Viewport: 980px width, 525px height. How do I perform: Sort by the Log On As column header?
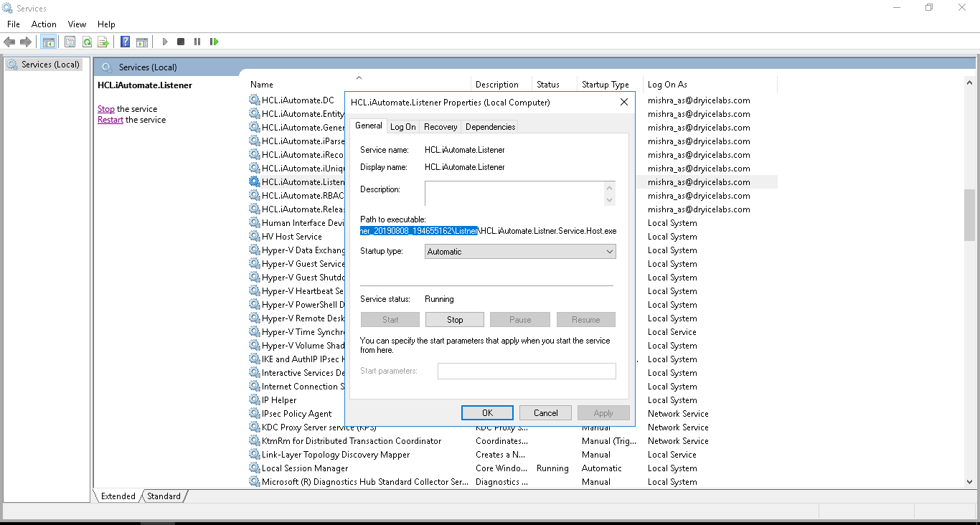point(710,85)
